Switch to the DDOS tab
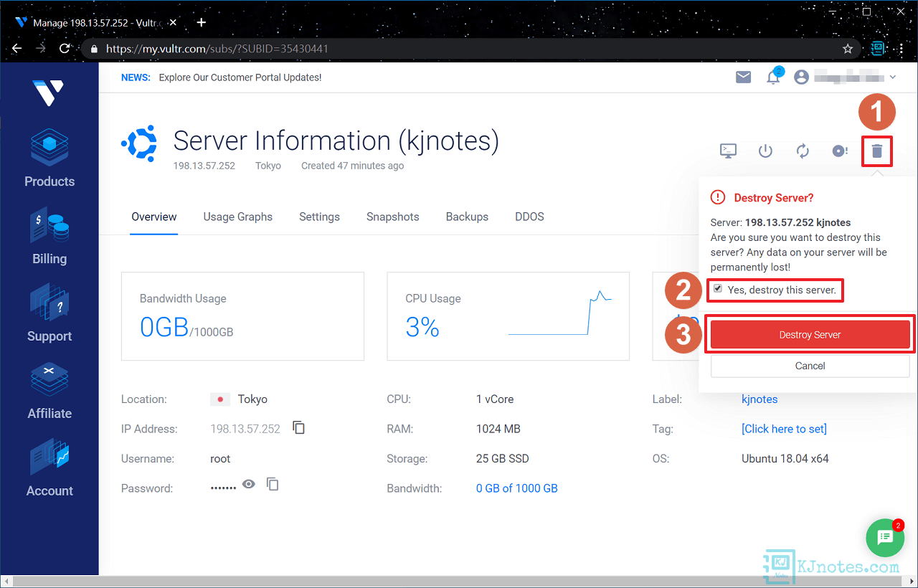This screenshot has width=918, height=588. pos(529,217)
